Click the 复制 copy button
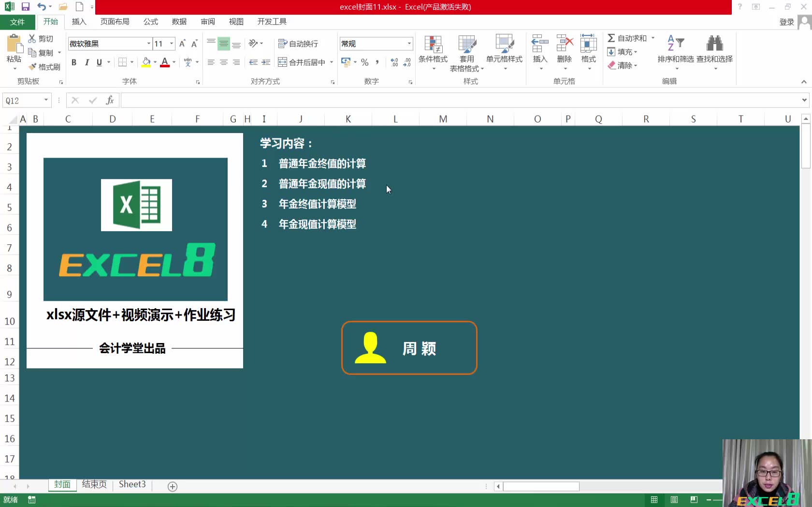Viewport: 812px width, 507px height. pos(41,53)
